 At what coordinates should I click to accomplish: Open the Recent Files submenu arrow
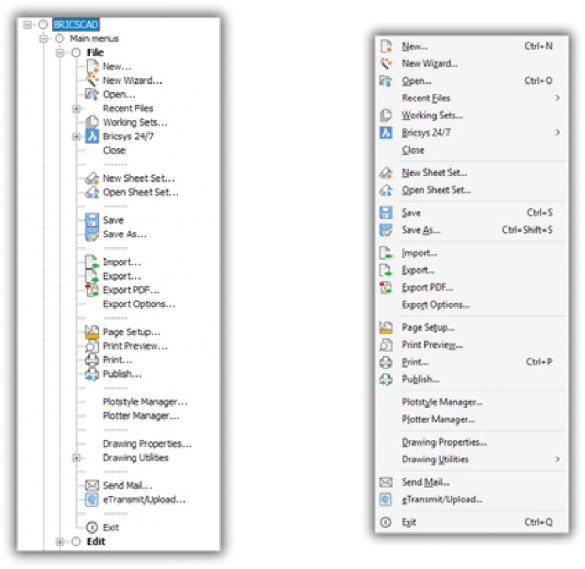[x=557, y=98]
